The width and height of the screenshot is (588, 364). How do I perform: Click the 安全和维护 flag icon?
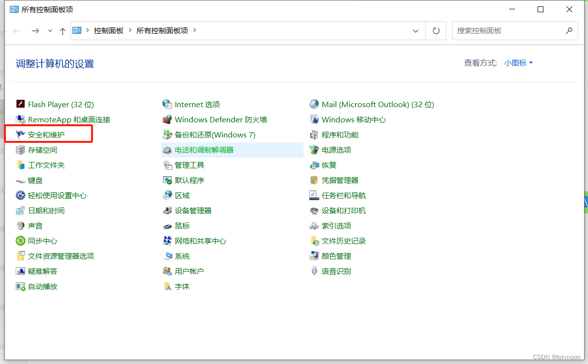point(20,135)
